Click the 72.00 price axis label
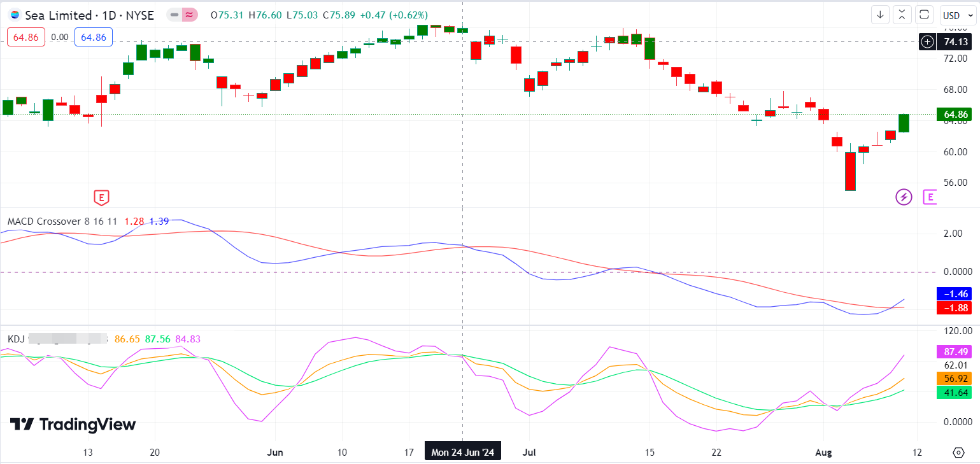This screenshot has width=980, height=464. (x=955, y=59)
